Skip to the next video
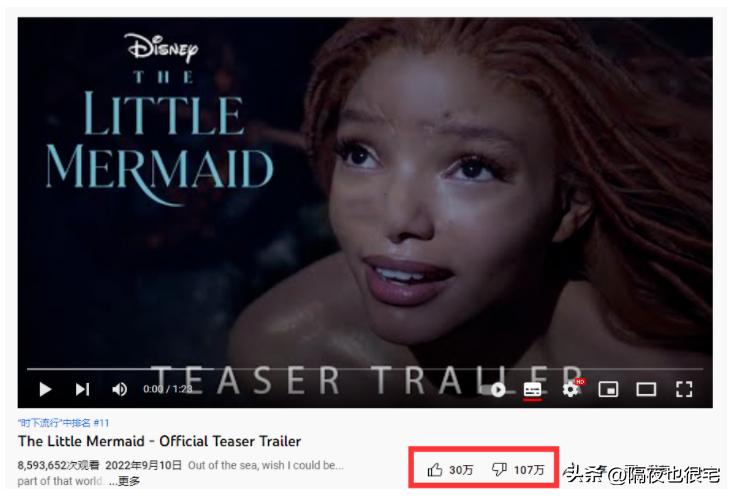This screenshot has width=735, height=498. coord(82,389)
